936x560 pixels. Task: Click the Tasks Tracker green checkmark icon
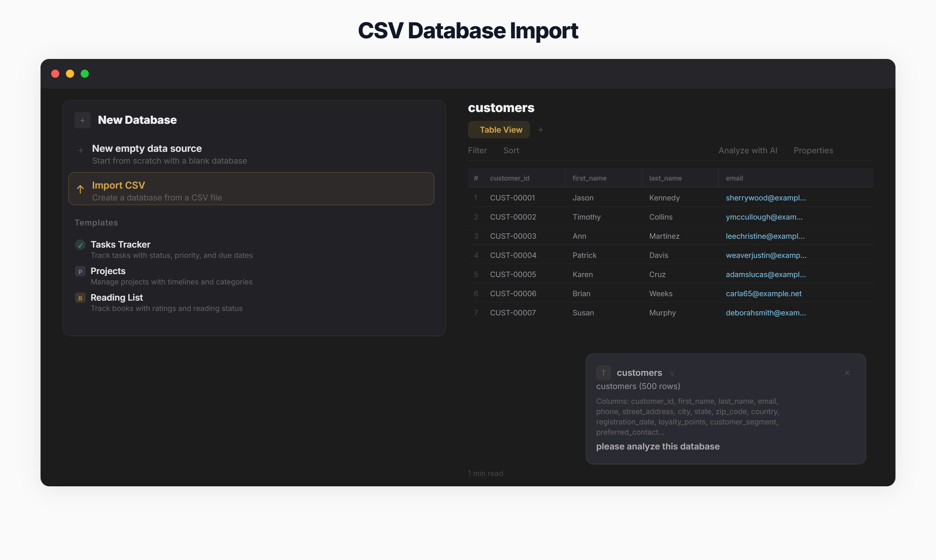(x=80, y=245)
